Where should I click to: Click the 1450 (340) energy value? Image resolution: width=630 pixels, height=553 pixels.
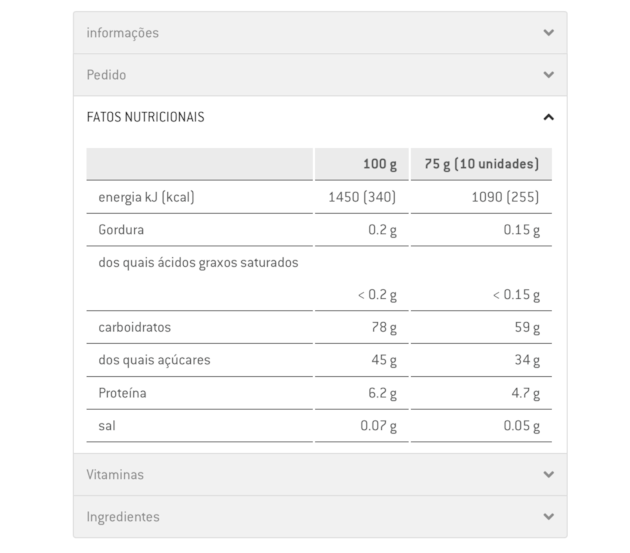point(362,197)
